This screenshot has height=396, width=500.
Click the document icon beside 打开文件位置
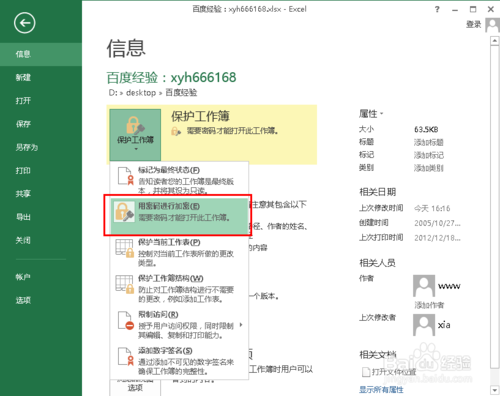366,372
